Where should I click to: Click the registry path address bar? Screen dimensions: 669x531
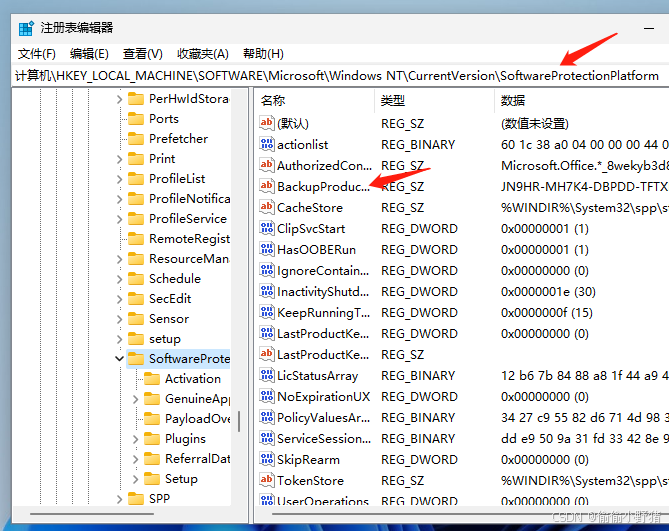(340, 76)
